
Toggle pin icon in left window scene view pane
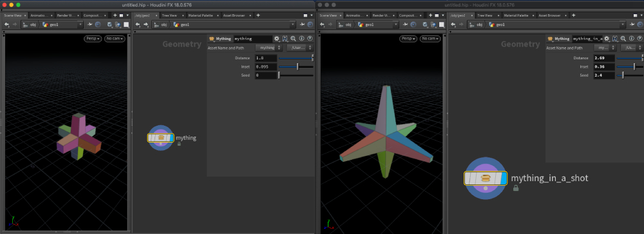tap(90, 24)
